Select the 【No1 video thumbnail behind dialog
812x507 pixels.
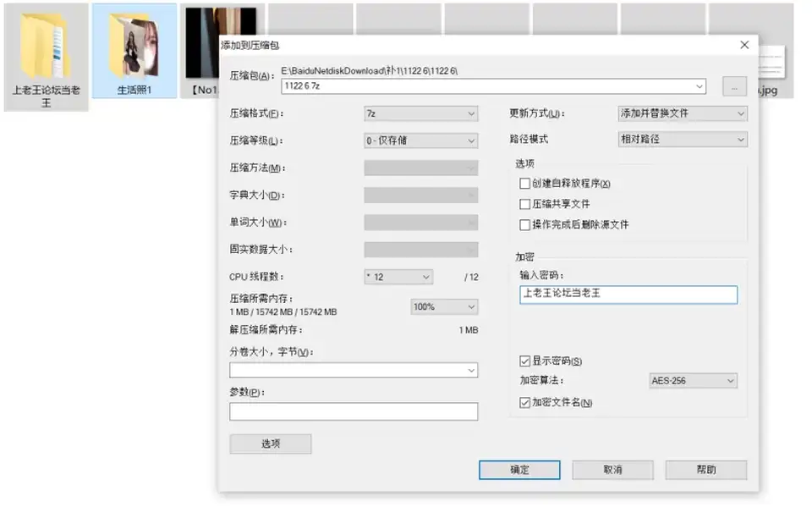202,51
